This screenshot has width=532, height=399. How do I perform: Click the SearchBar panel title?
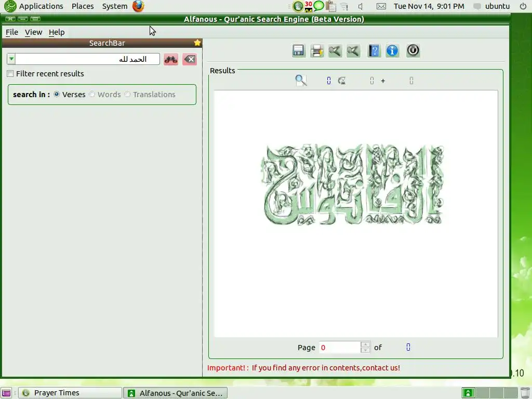click(x=107, y=43)
